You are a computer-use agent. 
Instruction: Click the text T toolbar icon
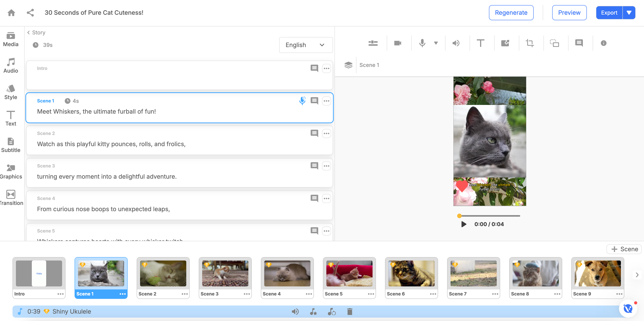[480, 43]
